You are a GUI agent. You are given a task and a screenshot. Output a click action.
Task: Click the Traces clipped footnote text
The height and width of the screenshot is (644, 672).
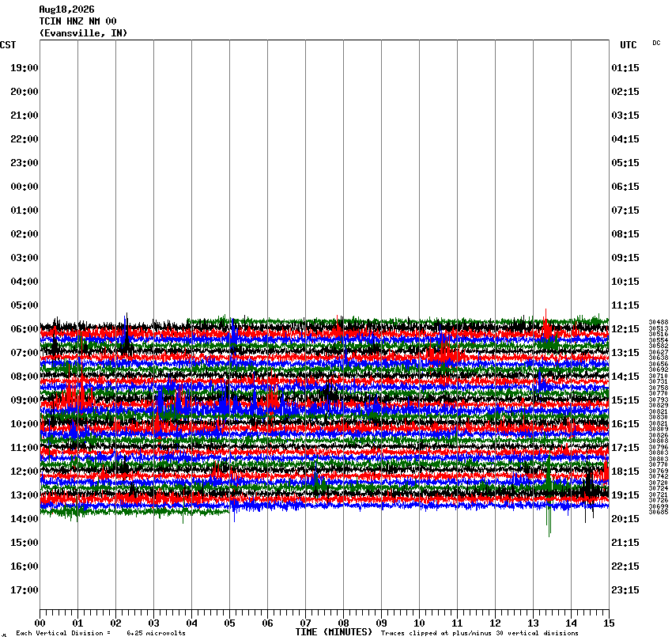pyautogui.click(x=480, y=633)
